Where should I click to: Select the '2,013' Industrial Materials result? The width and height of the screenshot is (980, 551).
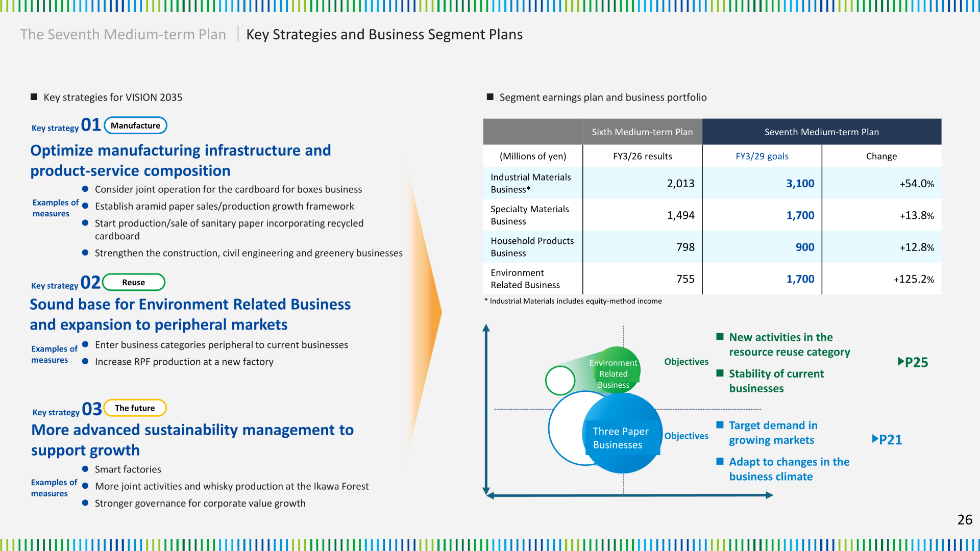pos(680,183)
